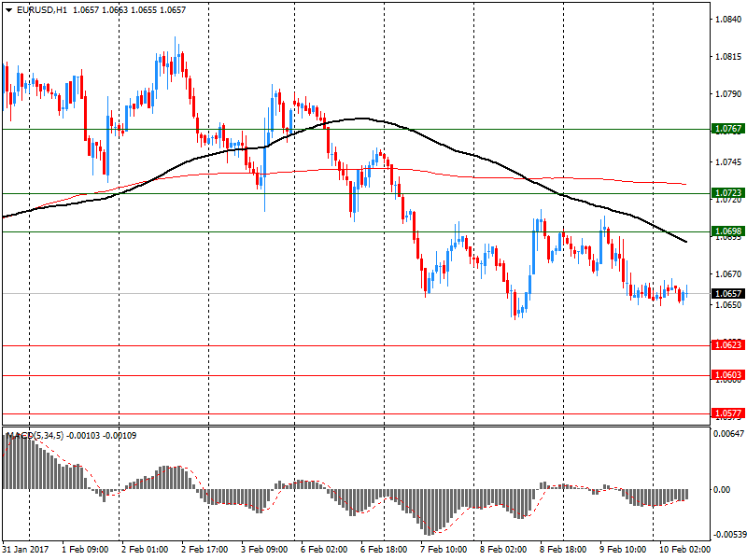The image size is (747, 560).
Task: Select the 1.0790 price axis value
Action: [x=728, y=94]
